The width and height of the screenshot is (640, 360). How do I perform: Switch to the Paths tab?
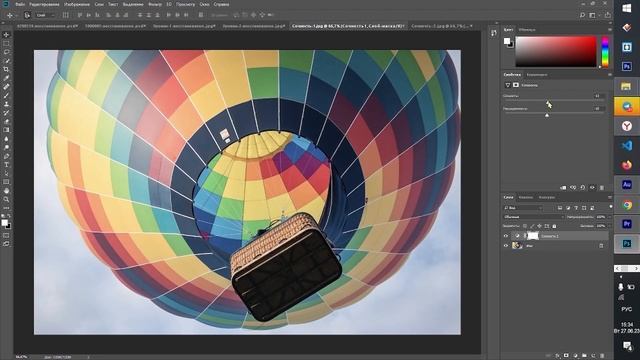(x=547, y=197)
